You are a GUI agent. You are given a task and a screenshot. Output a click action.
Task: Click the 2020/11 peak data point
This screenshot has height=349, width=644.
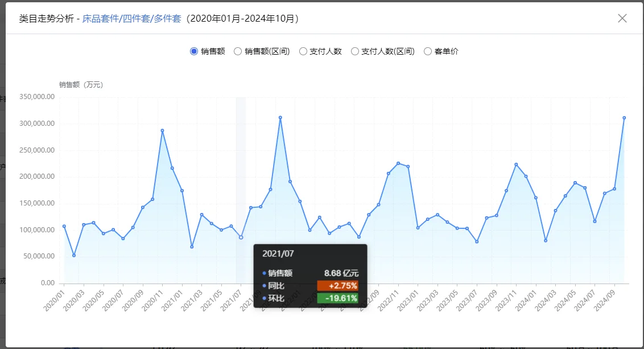tap(162, 131)
